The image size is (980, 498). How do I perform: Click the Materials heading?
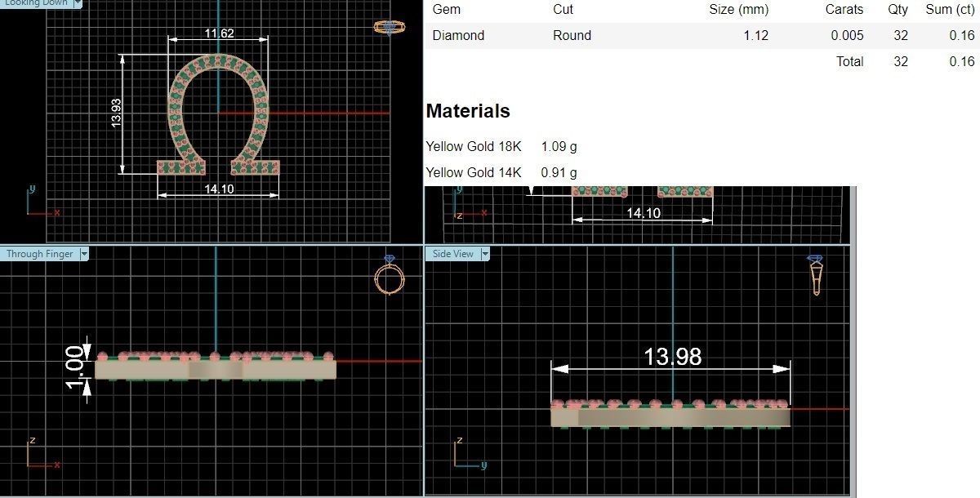468,111
